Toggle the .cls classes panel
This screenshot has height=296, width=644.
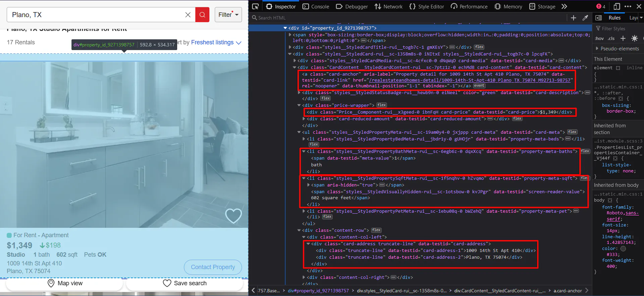pos(611,38)
